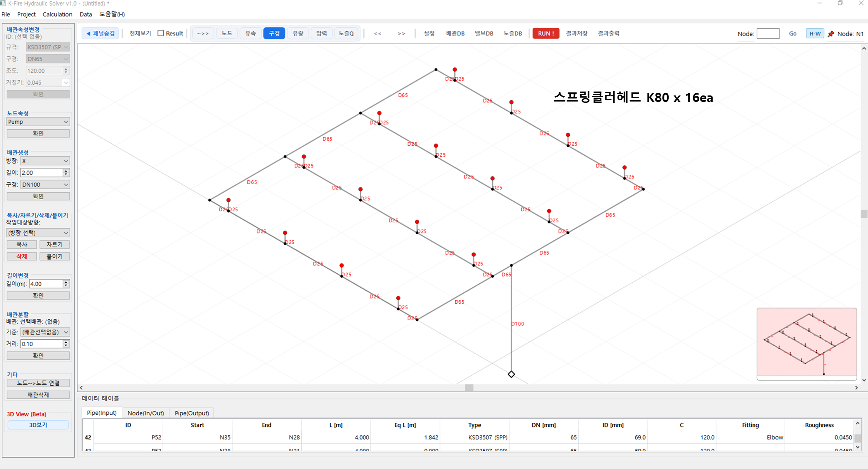868x469 pixels.
Task: Open the Pump node property dropdown
Action: (x=38, y=122)
